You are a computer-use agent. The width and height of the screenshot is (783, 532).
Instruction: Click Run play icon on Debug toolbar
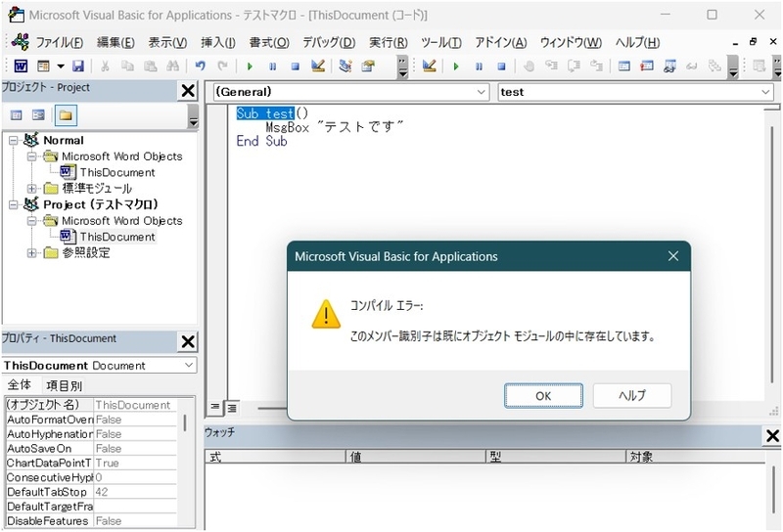click(456, 66)
